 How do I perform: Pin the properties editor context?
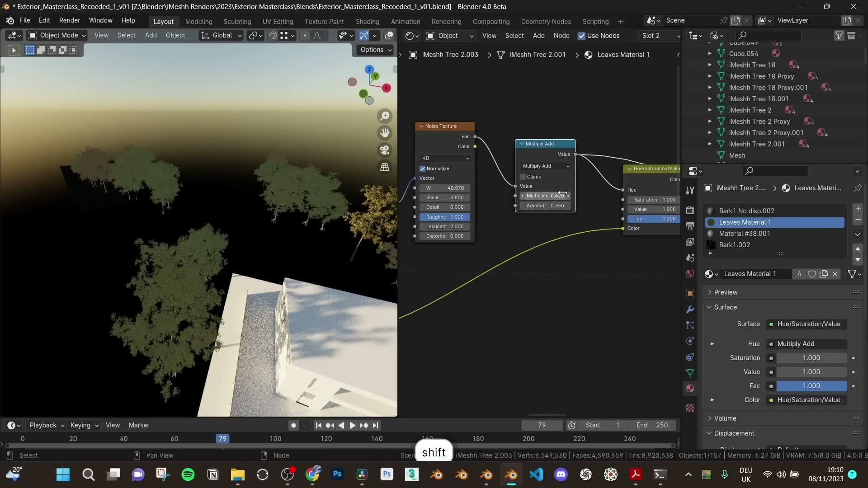coord(858,188)
